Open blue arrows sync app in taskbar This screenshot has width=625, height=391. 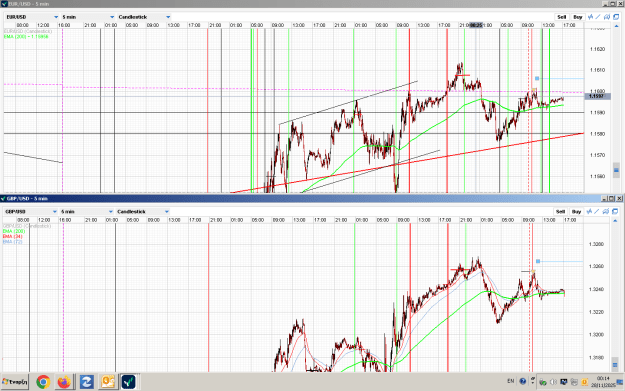[86, 382]
